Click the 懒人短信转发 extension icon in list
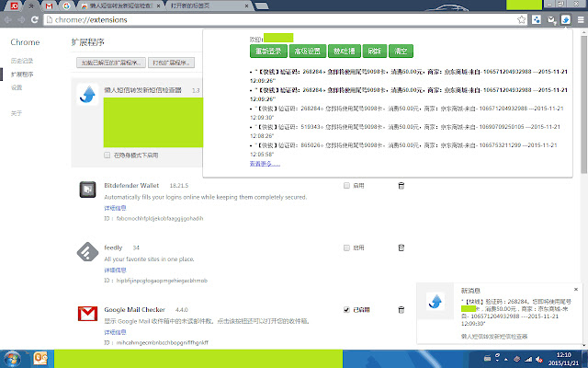The image size is (588, 368). pos(87,94)
